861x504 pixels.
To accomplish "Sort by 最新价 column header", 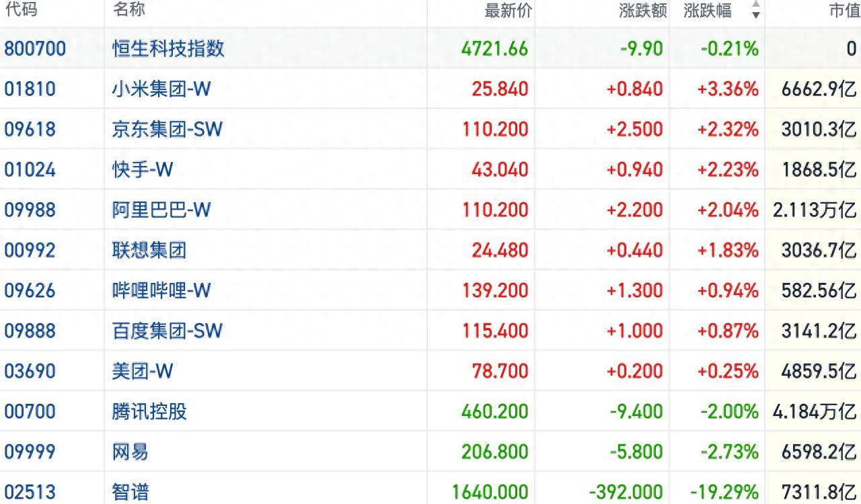I will coord(509,11).
